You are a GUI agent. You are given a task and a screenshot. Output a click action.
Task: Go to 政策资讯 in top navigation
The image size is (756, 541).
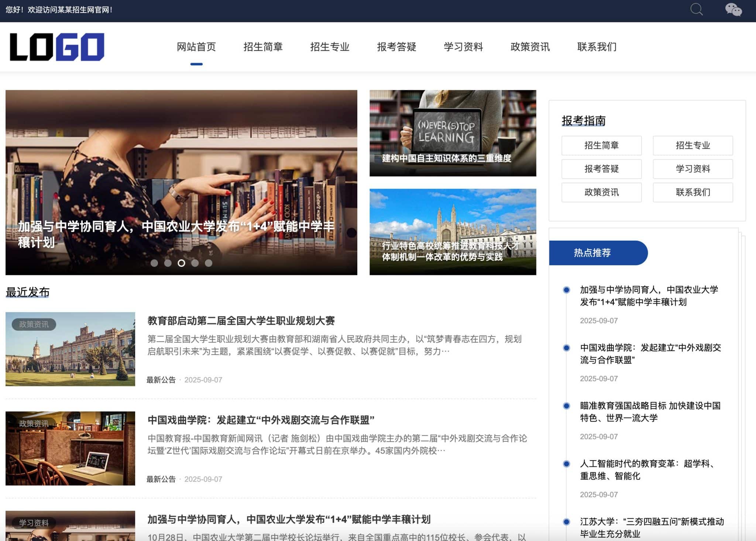click(x=530, y=47)
